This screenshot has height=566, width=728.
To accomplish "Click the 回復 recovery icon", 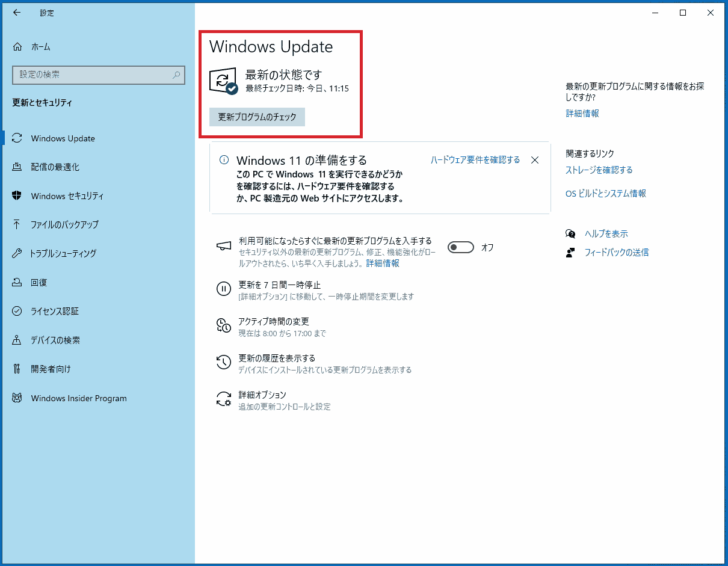I will point(17,282).
